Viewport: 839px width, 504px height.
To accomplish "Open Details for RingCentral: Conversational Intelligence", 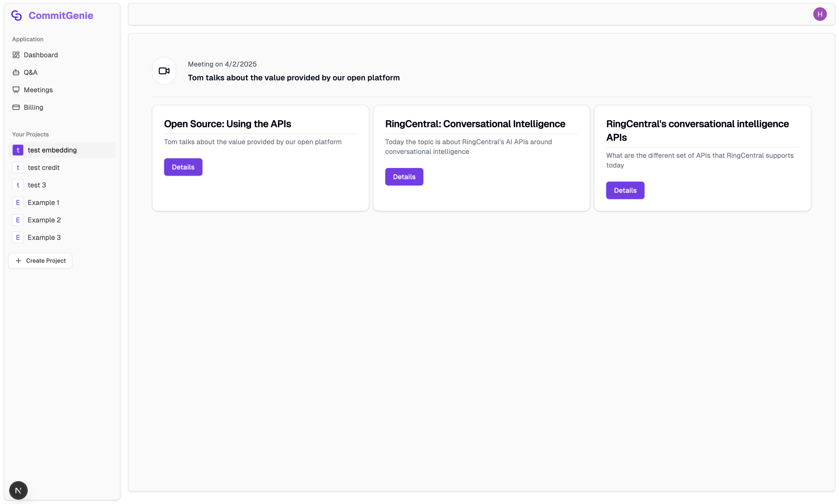I will (404, 176).
